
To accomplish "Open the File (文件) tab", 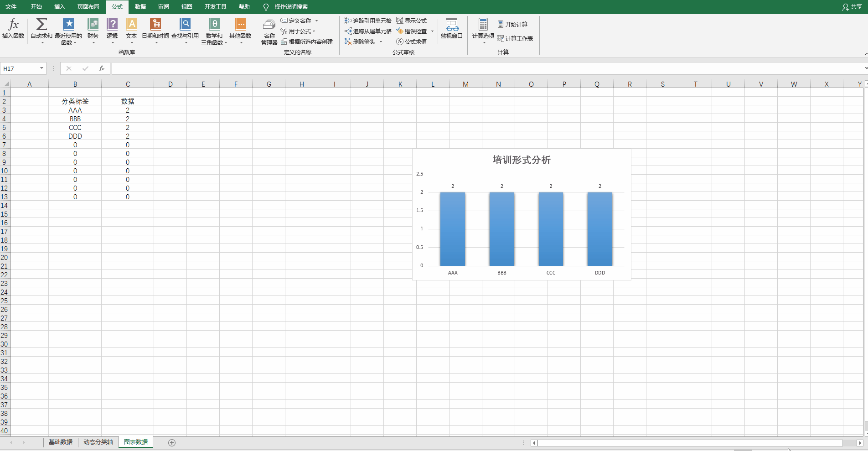I will pos(11,7).
